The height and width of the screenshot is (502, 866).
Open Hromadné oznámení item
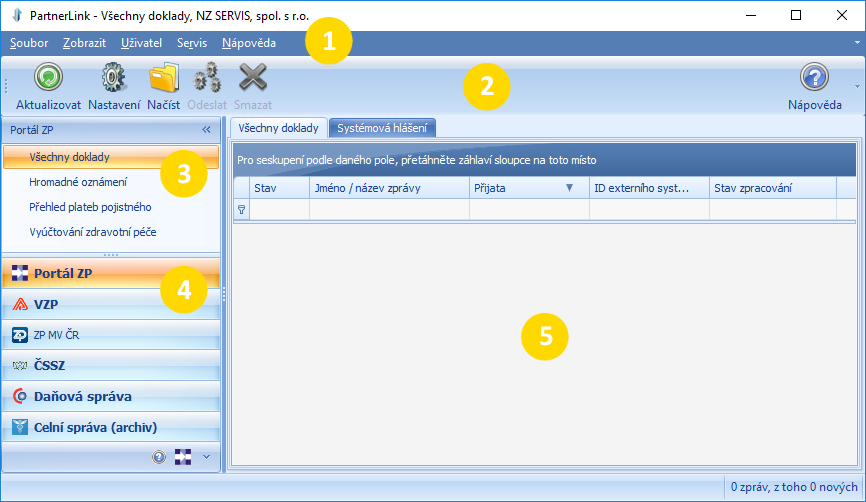coord(78,182)
